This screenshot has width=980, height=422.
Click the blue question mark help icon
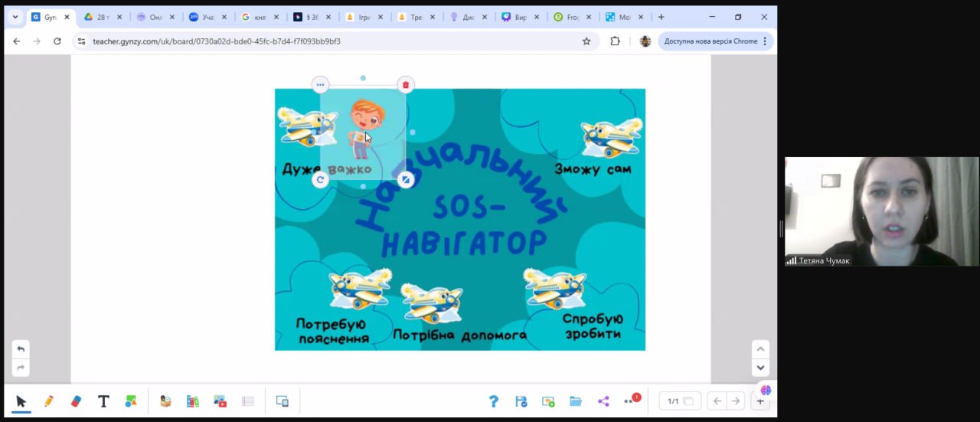click(494, 401)
